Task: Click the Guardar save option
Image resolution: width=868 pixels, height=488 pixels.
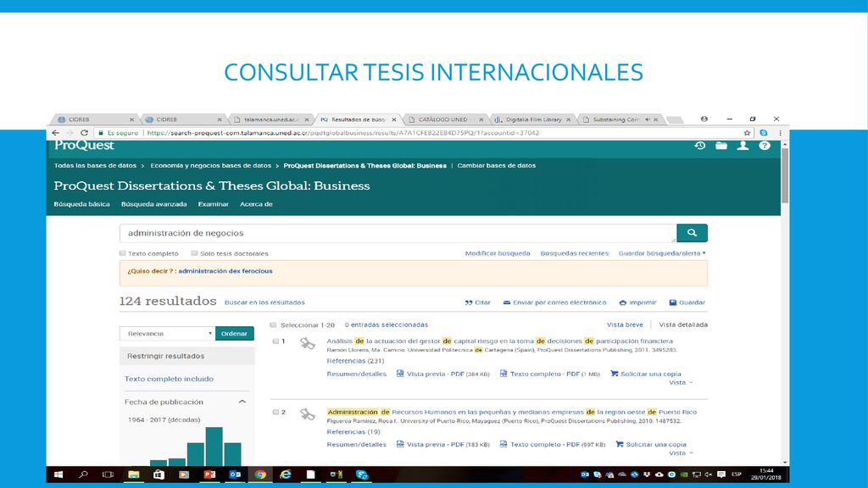Action: coord(687,302)
